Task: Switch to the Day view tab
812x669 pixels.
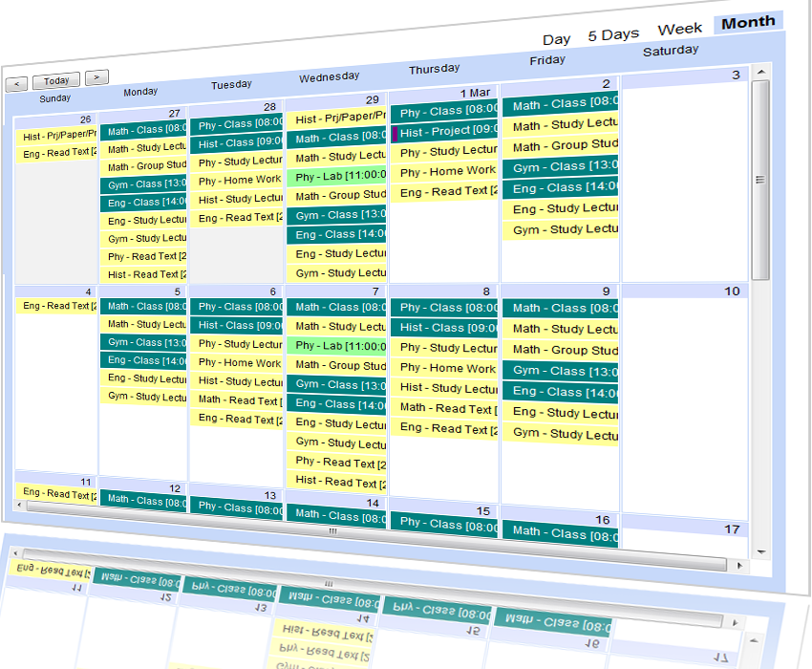Action: click(x=557, y=39)
